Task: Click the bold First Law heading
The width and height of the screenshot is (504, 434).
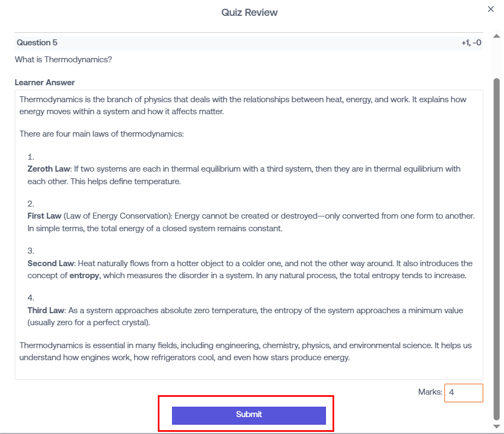Action: 44,216
